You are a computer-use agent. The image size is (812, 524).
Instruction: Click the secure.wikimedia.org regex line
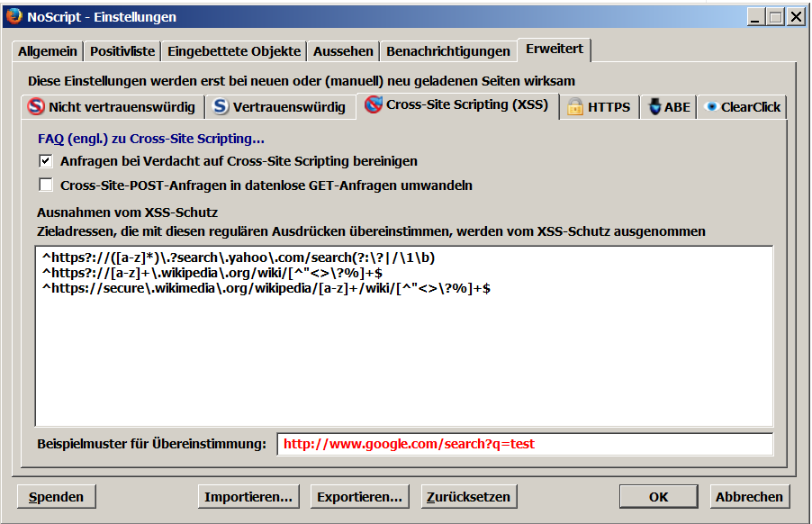(266, 288)
